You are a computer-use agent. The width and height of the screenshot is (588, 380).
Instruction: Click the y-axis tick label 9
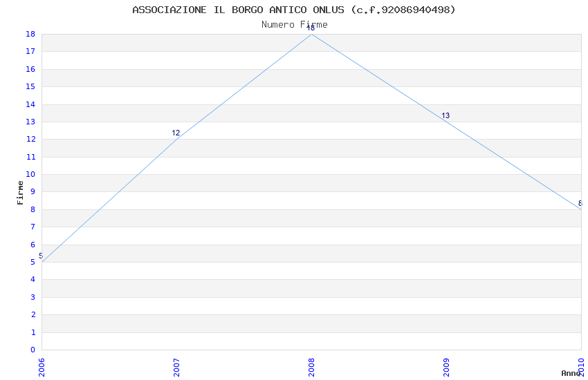pyautogui.click(x=33, y=191)
